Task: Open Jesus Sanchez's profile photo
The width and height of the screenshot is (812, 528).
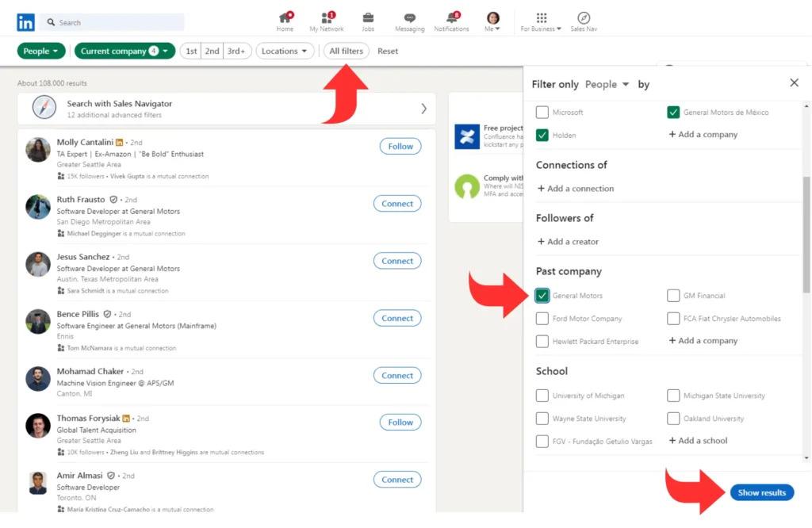Action: 38,264
